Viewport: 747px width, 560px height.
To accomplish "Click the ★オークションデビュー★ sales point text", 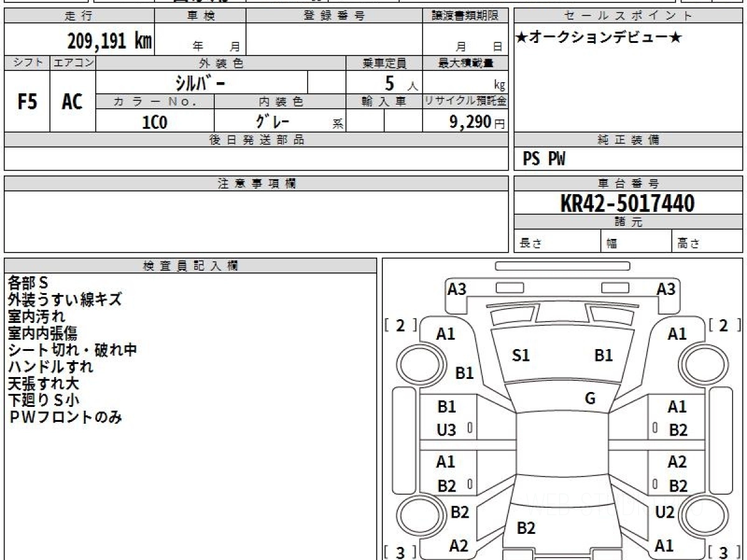I will [x=599, y=38].
